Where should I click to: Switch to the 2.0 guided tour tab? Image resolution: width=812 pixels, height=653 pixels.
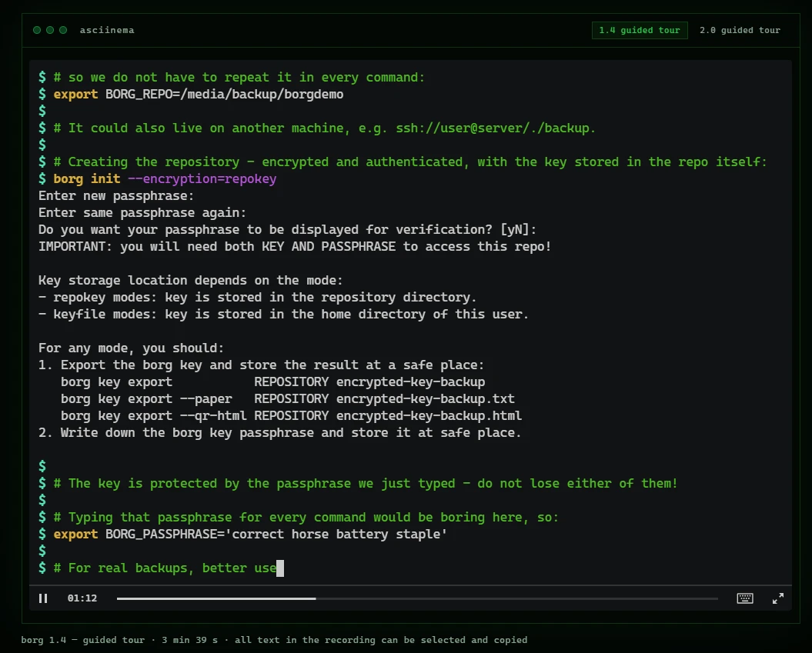click(x=740, y=30)
